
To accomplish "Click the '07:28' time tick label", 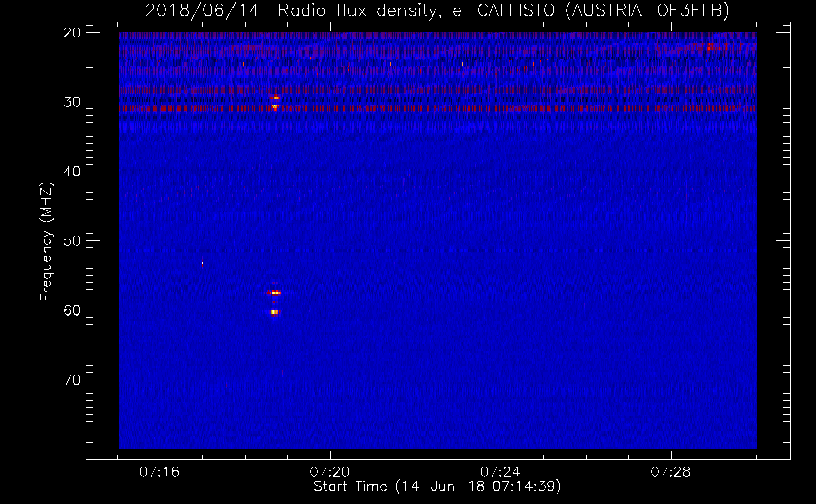I will pos(671,472).
